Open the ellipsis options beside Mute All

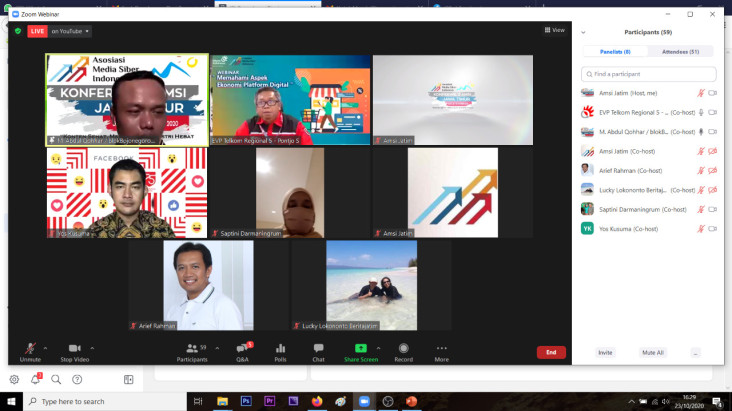pyautogui.click(x=696, y=353)
